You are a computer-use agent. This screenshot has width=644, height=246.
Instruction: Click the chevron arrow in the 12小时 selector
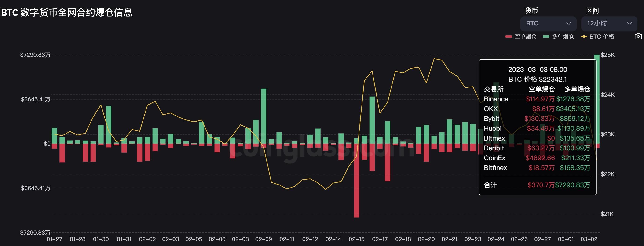(629, 24)
